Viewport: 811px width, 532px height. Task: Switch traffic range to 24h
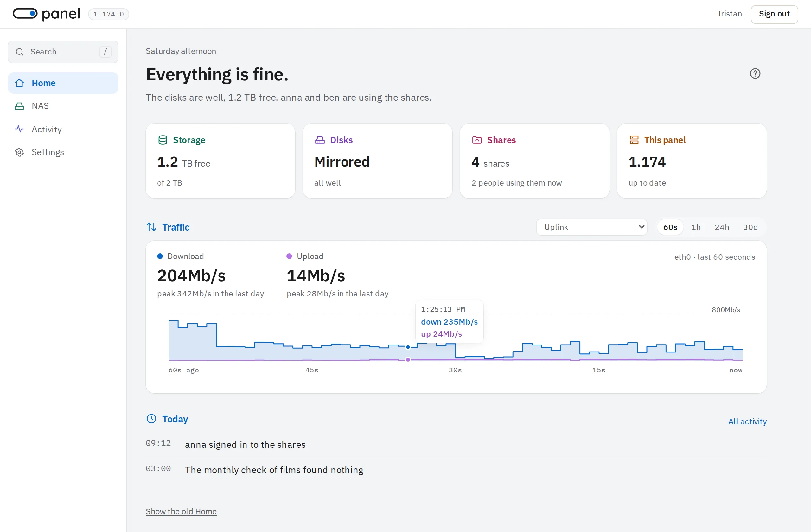[x=722, y=227]
